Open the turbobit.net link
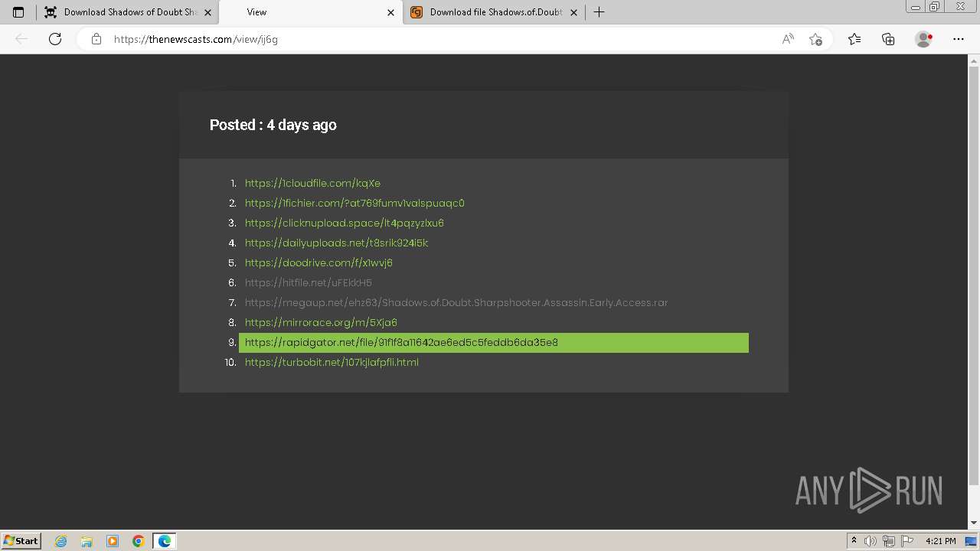980x551 pixels. 332,362
